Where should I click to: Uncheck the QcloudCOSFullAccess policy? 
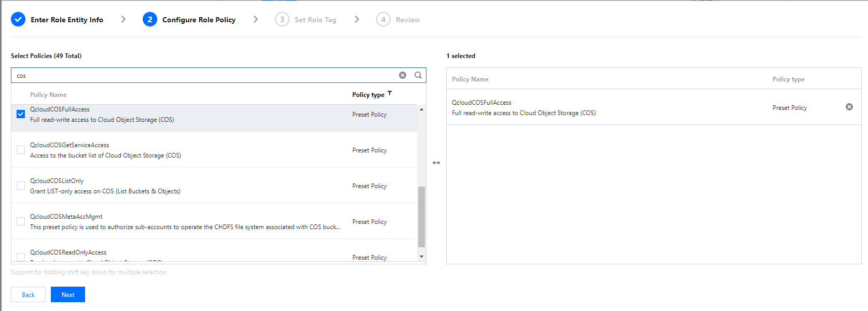(x=21, y=114)
